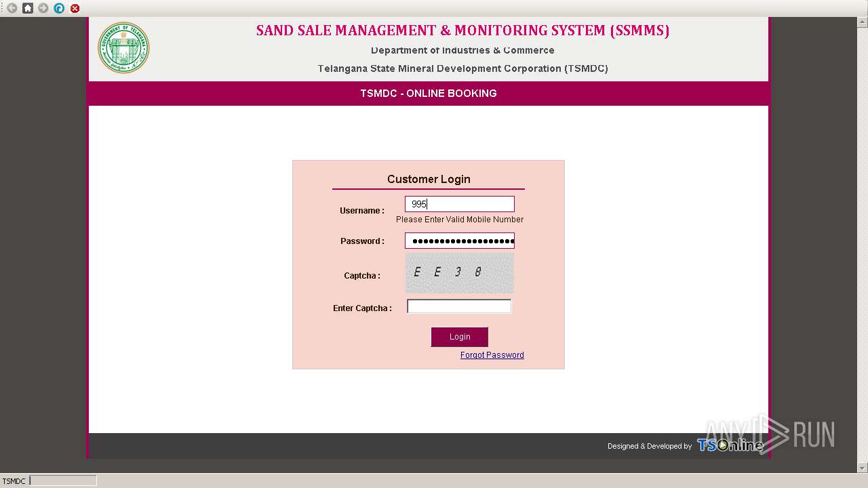This screenshot has height=488, width=868.
Task: Click the captcha image showing EE38
Action: click(460, 272)
